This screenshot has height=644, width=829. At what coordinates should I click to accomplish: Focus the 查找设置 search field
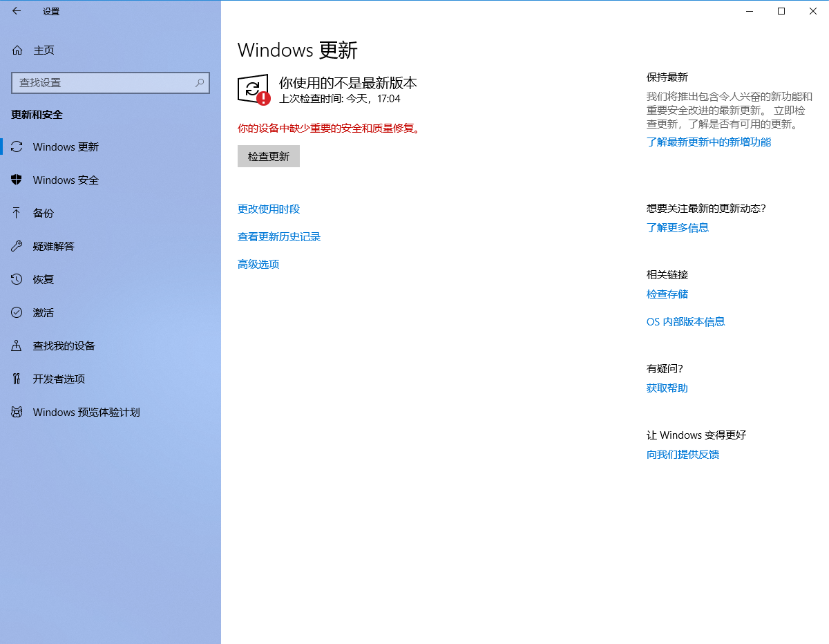click(111, 82)
